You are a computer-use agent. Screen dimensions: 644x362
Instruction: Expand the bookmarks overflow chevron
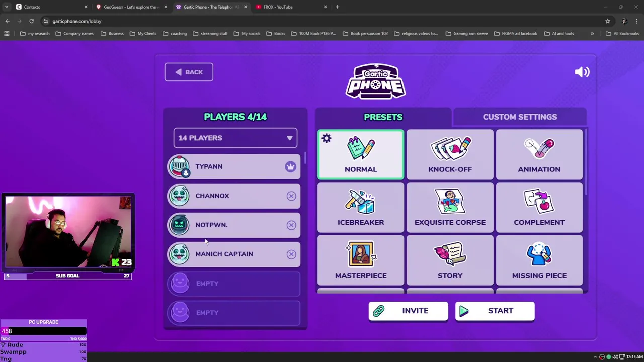(x=592, y=34)
